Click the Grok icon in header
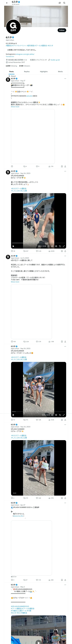This screenshot has width=72, height=644. (60, 3)
